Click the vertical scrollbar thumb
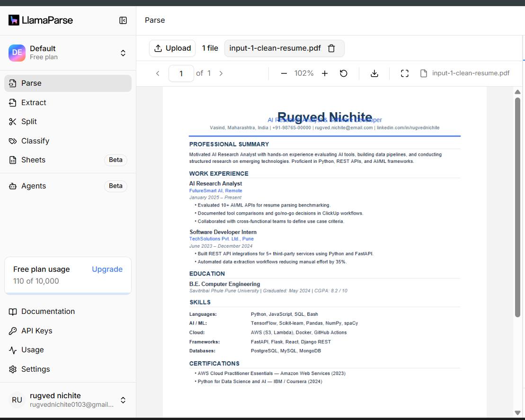 tap(517, 207)
